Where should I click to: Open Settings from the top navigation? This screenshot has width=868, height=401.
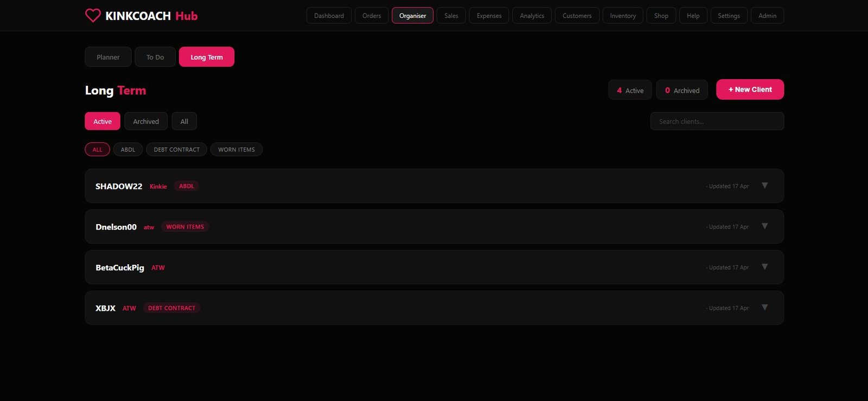729,16
